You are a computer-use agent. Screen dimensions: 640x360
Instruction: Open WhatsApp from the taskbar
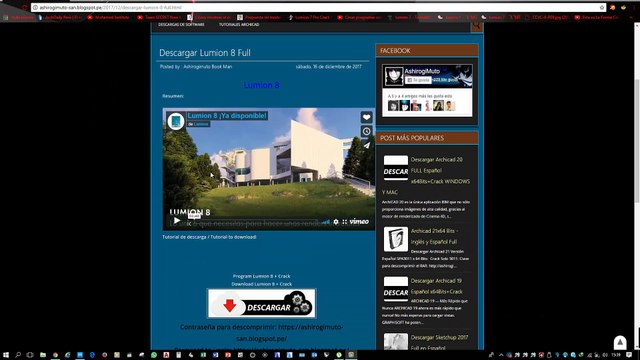[x=154, y=355]
